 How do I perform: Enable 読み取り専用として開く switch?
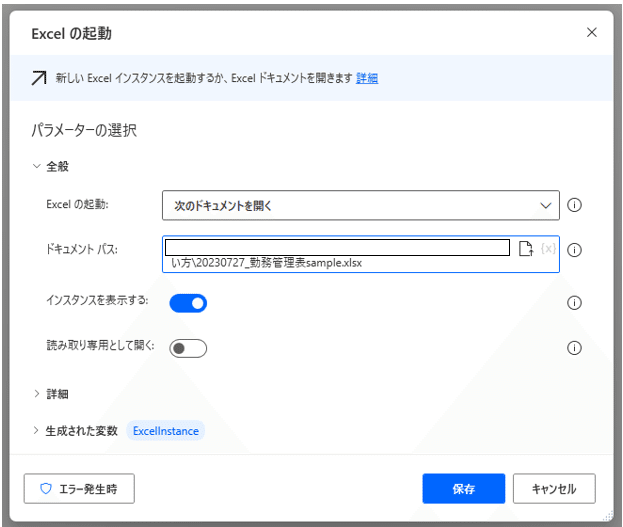pos(188,348)
